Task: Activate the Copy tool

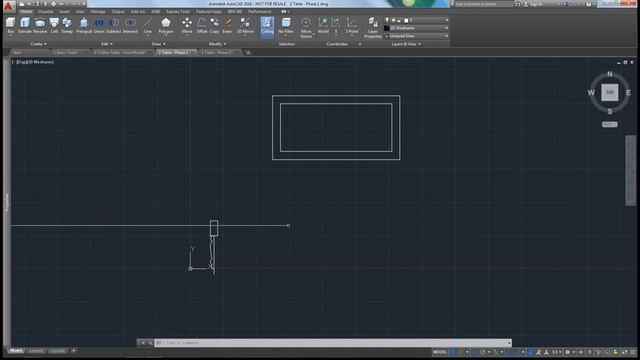Action: 215,25
